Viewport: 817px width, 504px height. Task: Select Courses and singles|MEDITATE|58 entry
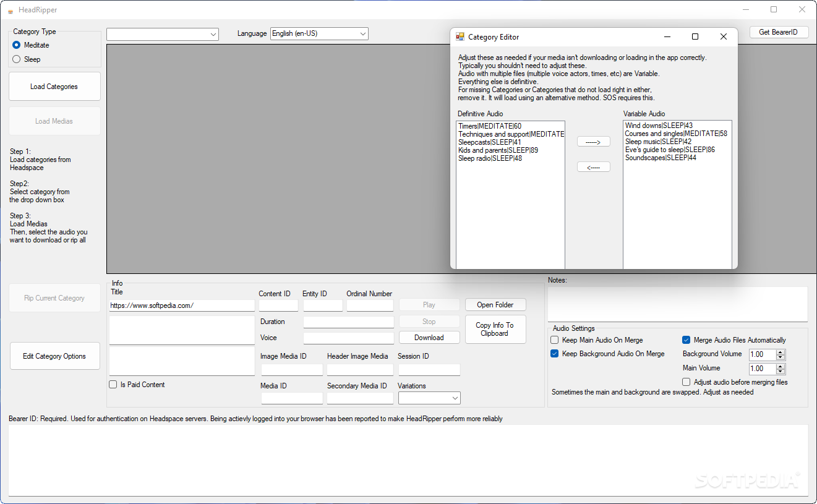pyautogui.click(x=677, y=134)
